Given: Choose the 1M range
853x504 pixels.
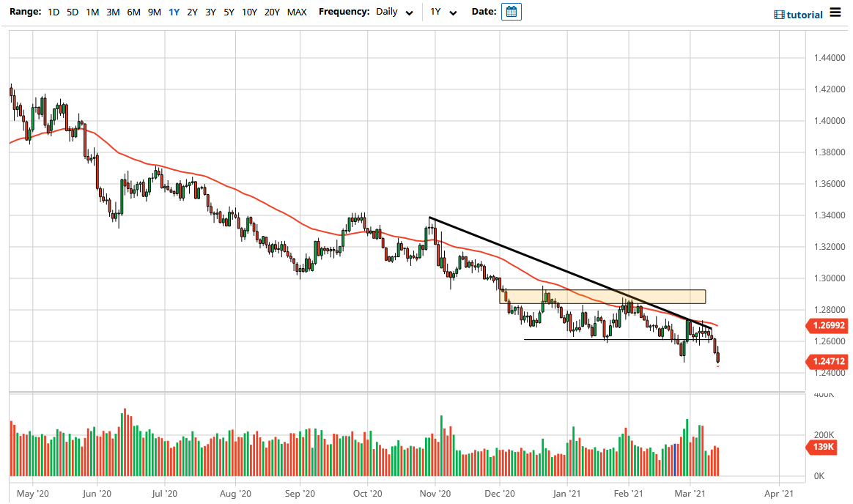Looking at the screenshot, I should [x=91, y=12].
